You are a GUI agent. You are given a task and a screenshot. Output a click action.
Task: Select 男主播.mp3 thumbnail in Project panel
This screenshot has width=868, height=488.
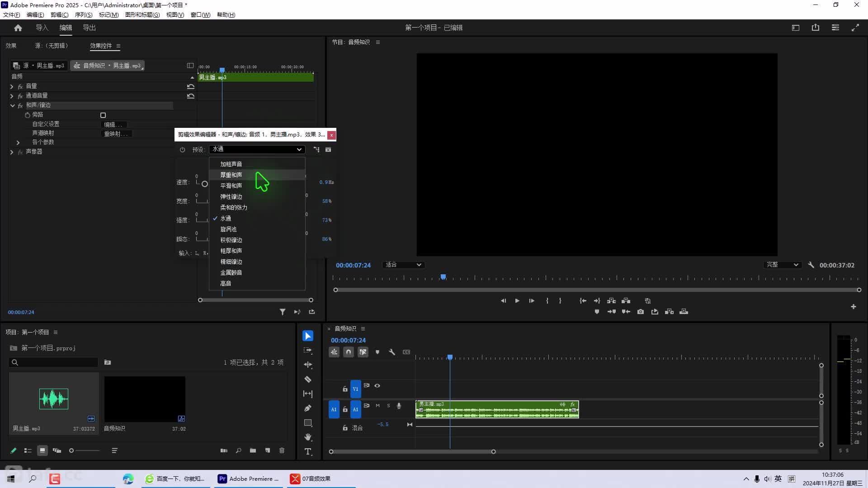coord(54,399)
